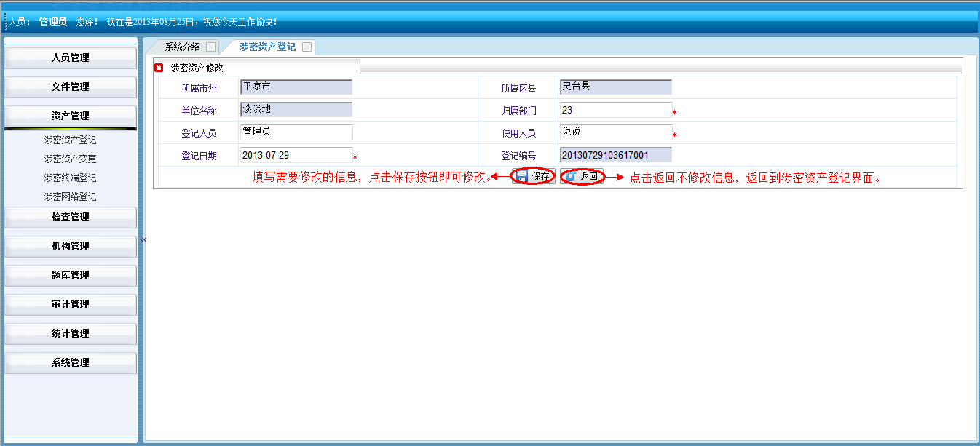Focus the 登记人员 input containing 管理员
This screenshot has height=446, width=980.
tap(296, 132)
